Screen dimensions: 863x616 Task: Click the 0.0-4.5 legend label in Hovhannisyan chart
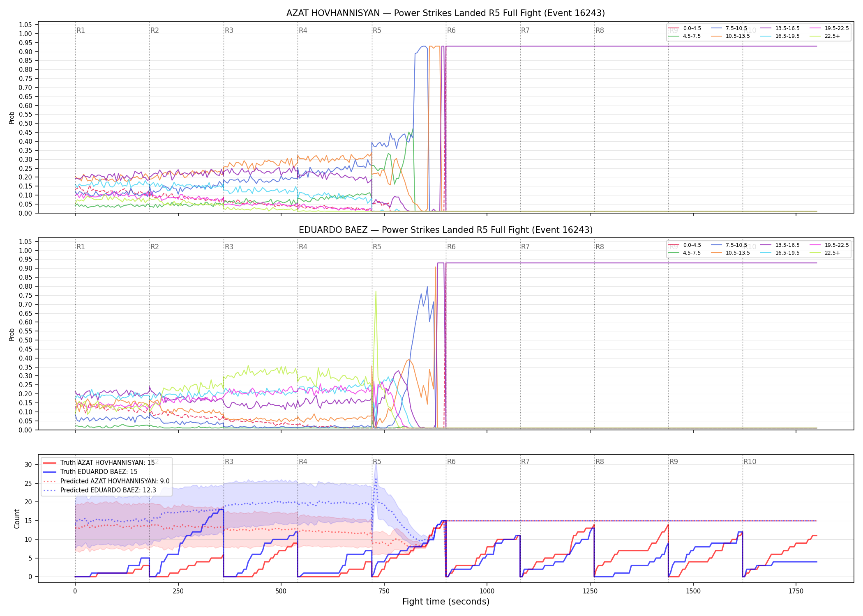pyautogui.click(x=692, y=28)
